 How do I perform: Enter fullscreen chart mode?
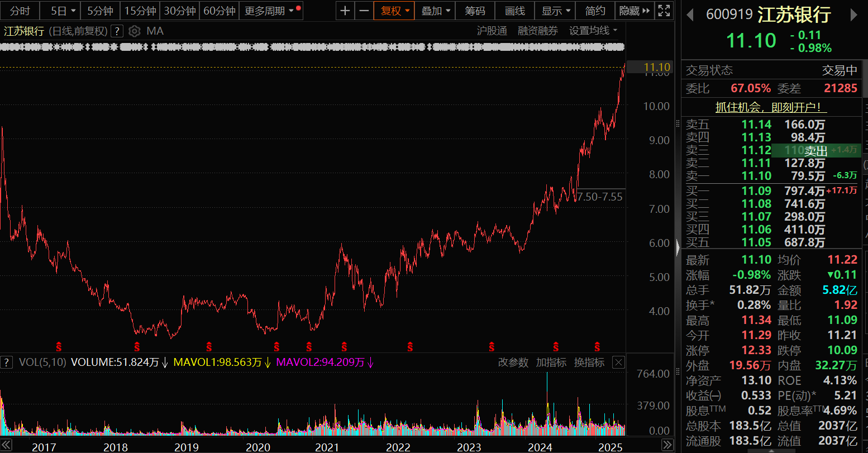[x=664, y=11]
